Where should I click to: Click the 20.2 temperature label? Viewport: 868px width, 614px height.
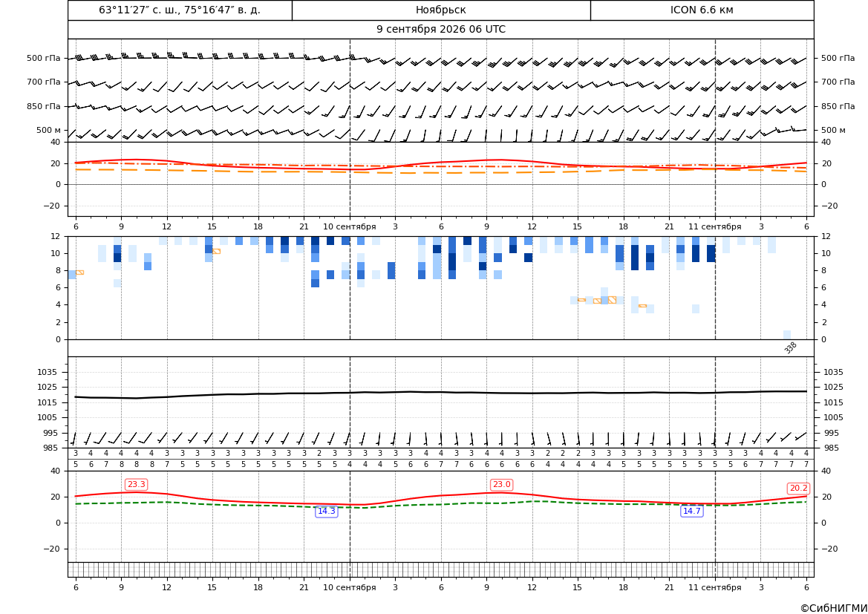(798, 489)
